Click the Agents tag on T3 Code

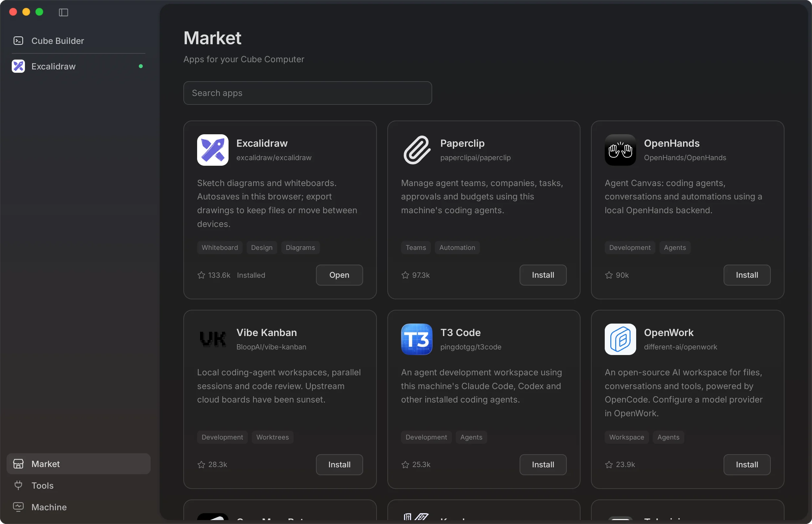tap(471, 437)
